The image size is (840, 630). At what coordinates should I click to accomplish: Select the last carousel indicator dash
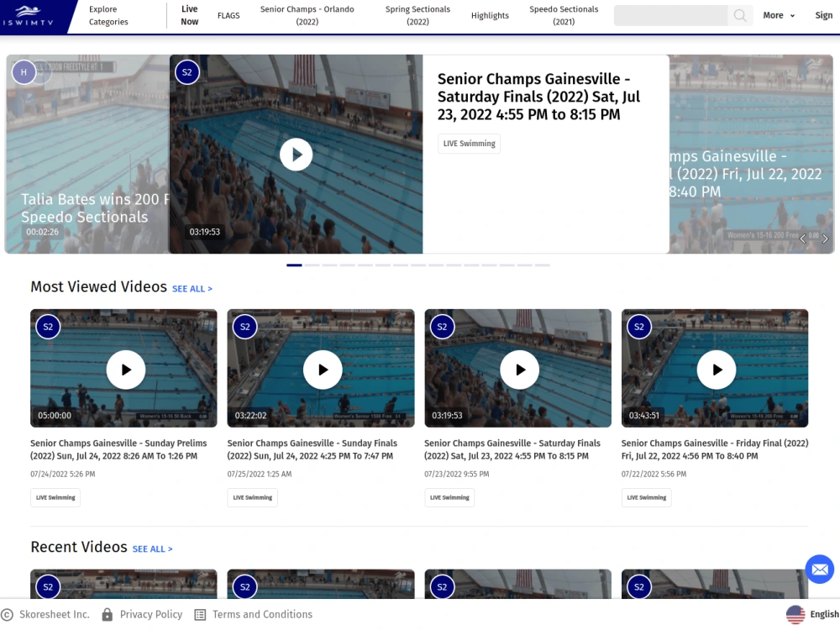coord(542,265)
